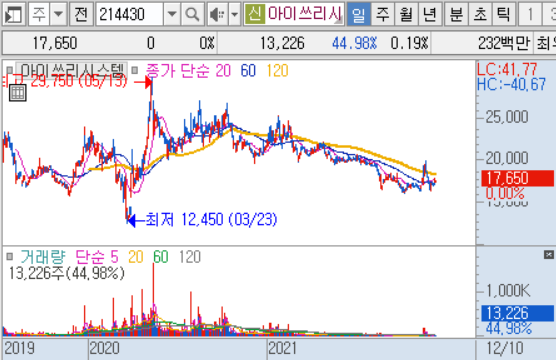
Task: Select the 일 daily chart period
Action: point(358,15)
